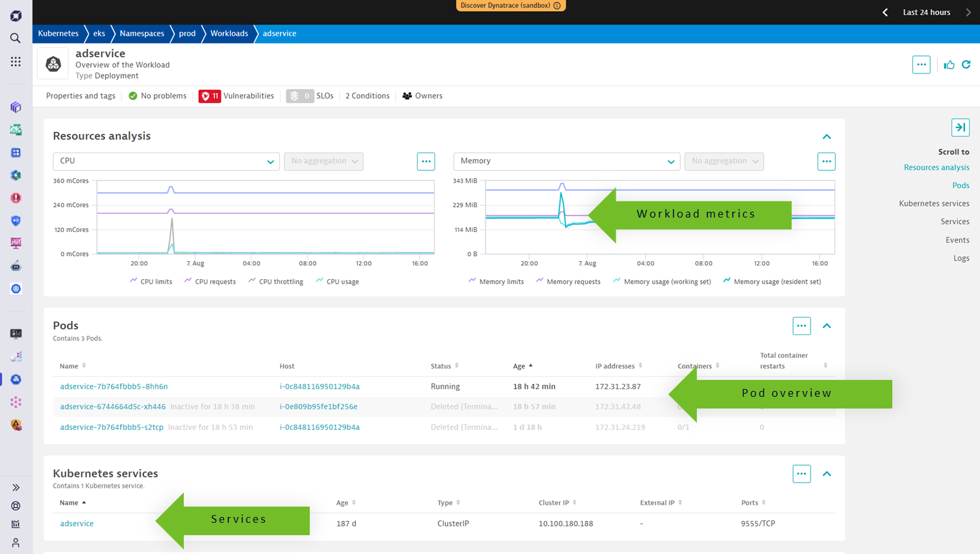
Task: Collapse the right scroll-to panel
Action: point(961,127)
